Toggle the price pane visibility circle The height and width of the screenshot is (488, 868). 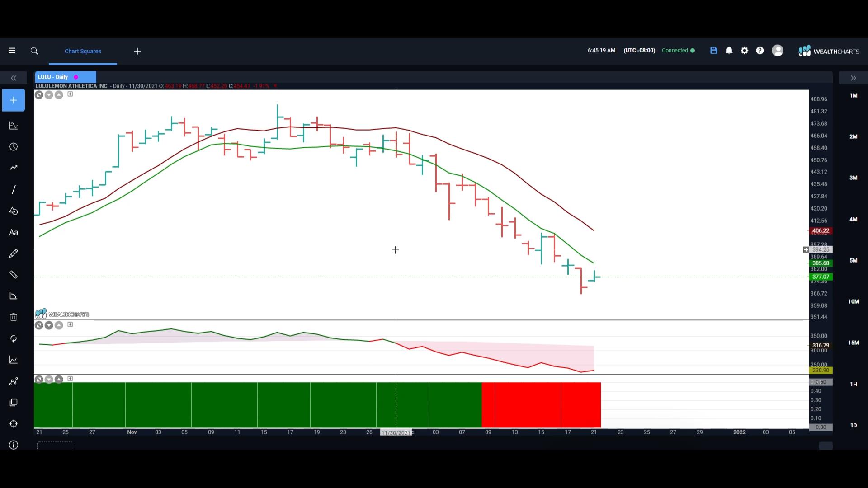point(39,95)
